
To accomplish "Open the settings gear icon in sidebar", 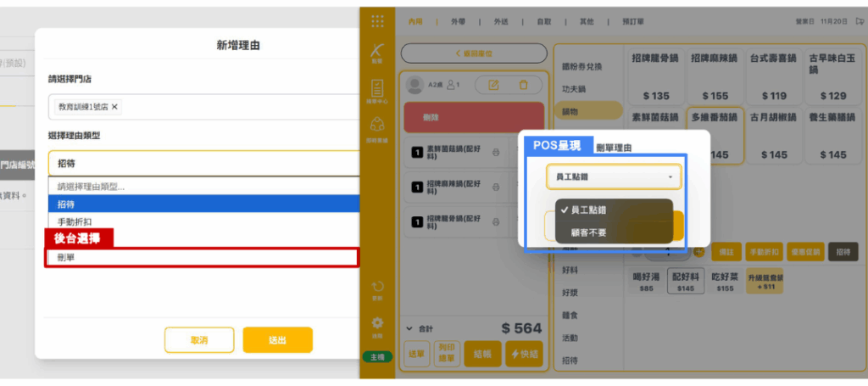I will tap(377, 326).
